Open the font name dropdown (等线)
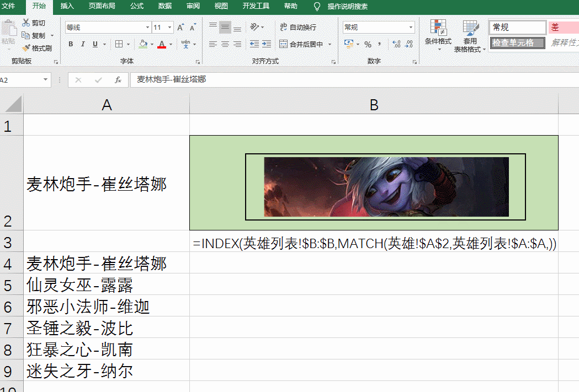The width and height of the screenshot is (579, 392). tap(148, 27)
